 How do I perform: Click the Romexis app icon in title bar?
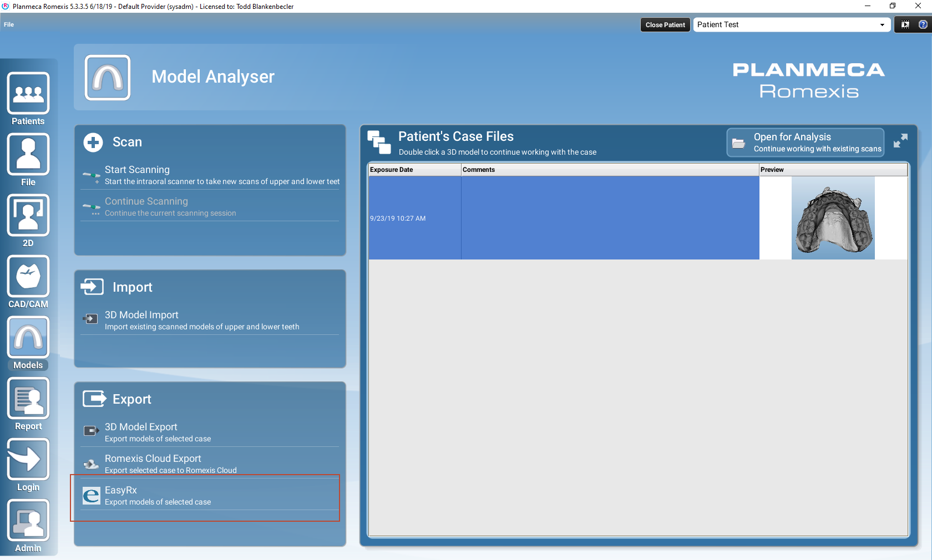tap(6, 6)
